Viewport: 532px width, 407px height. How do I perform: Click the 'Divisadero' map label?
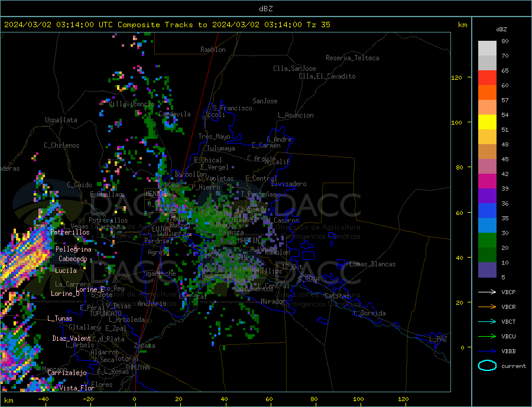coord(288,184)
